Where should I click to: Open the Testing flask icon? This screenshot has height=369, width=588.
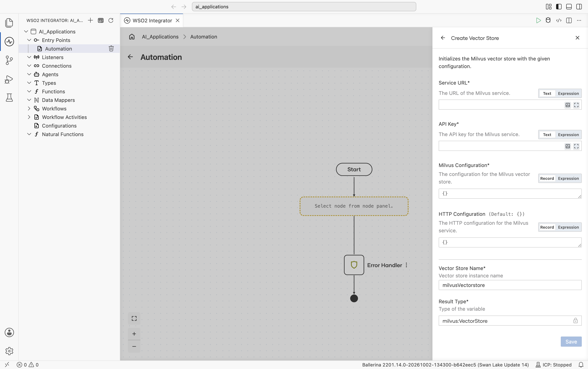pos(9,98)
